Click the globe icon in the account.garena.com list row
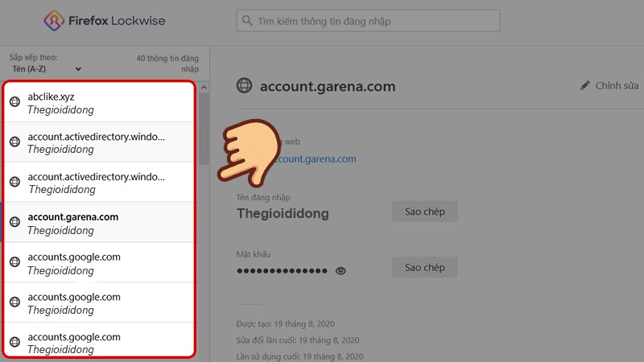This screenshot has height=362, width=644. (x=14, y=222)
